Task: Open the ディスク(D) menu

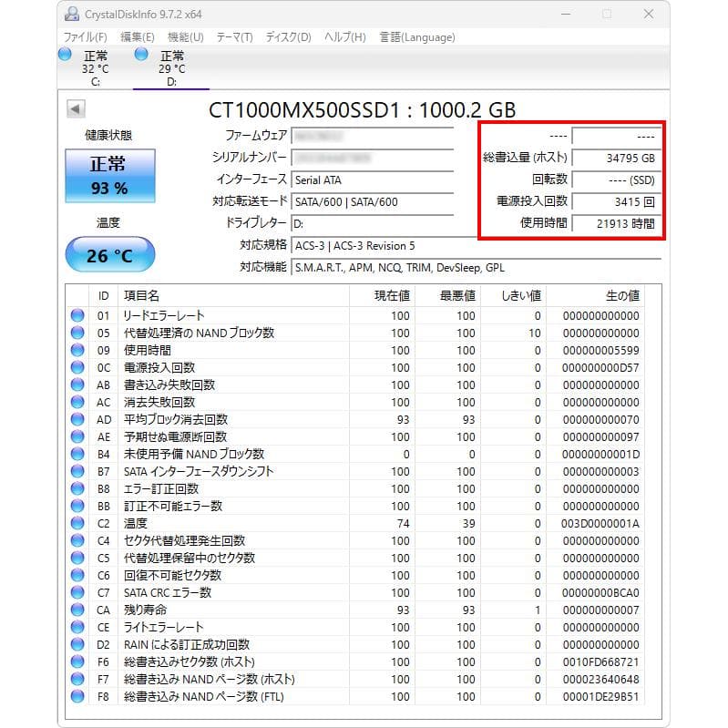Action: (x=288, y=37)
